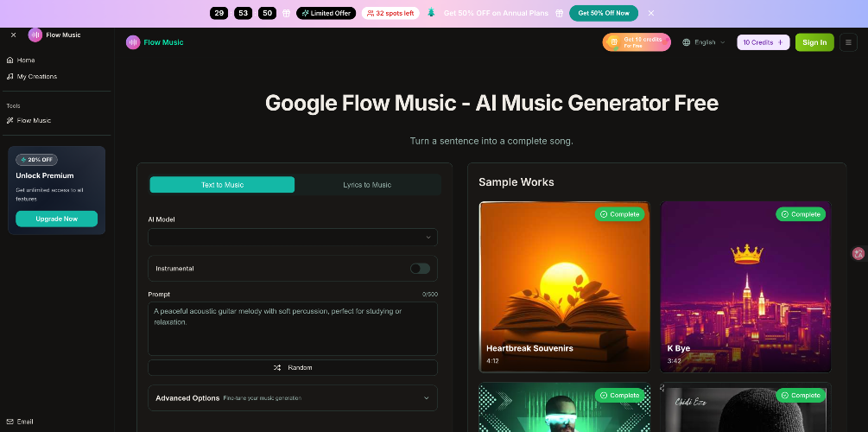Click the globe icon in the header
Image resolution: width=868 pixels, height=432 pixels.
point(687,42)
